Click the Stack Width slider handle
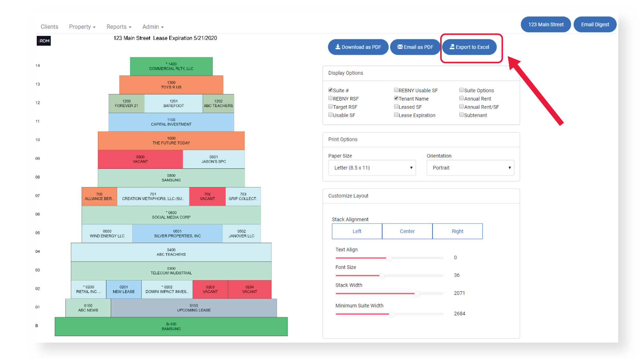This screenshot has height=359, width=644. click(417, 294)
